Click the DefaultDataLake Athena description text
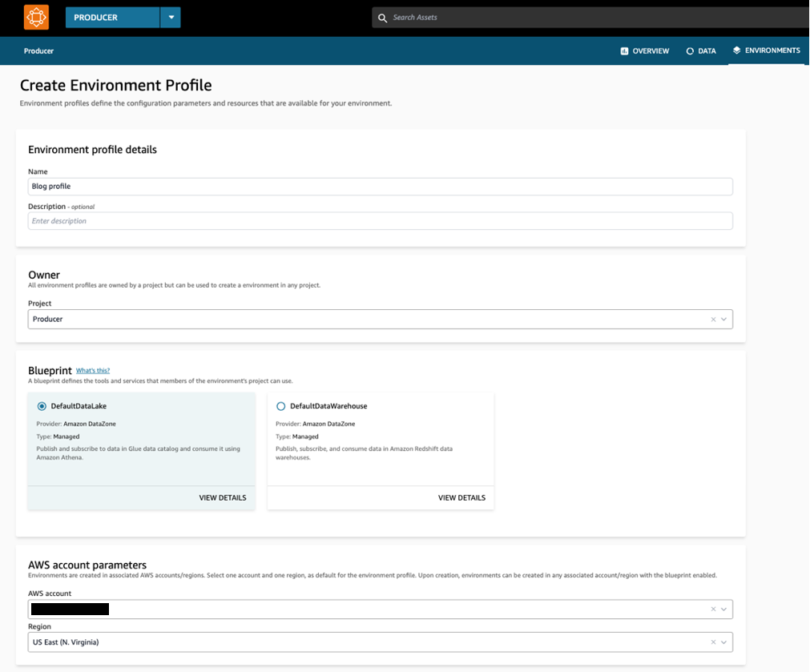810x672 pixels. click(x=138, y=453)
